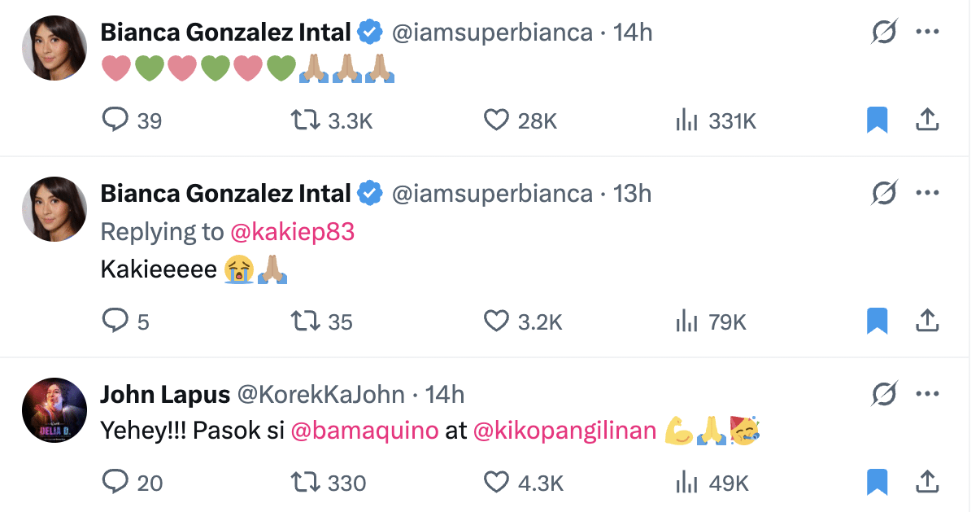Screen dimensions: 980x512
Task: Open replies to John Lapus's tweet
Action: tap(116, 482)
